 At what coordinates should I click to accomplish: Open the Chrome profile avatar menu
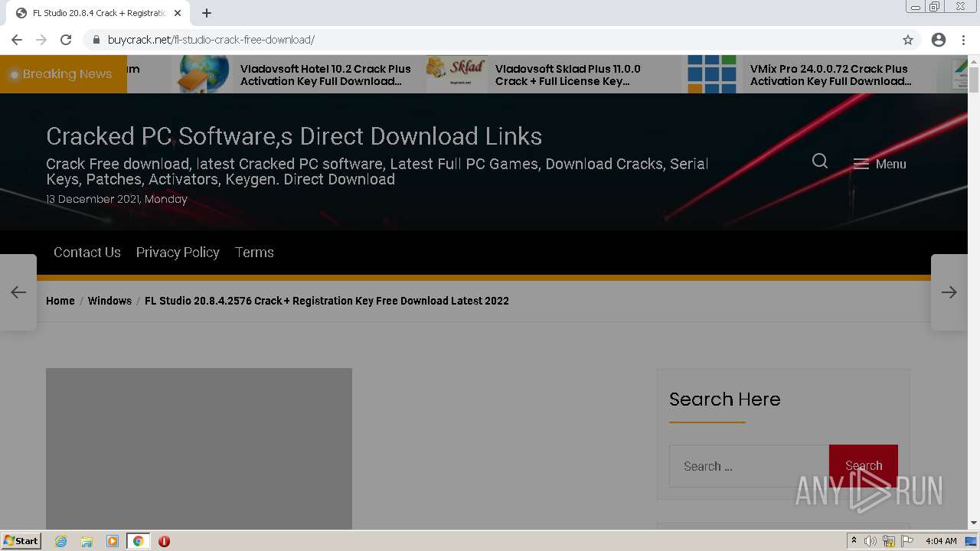point(939,40)
